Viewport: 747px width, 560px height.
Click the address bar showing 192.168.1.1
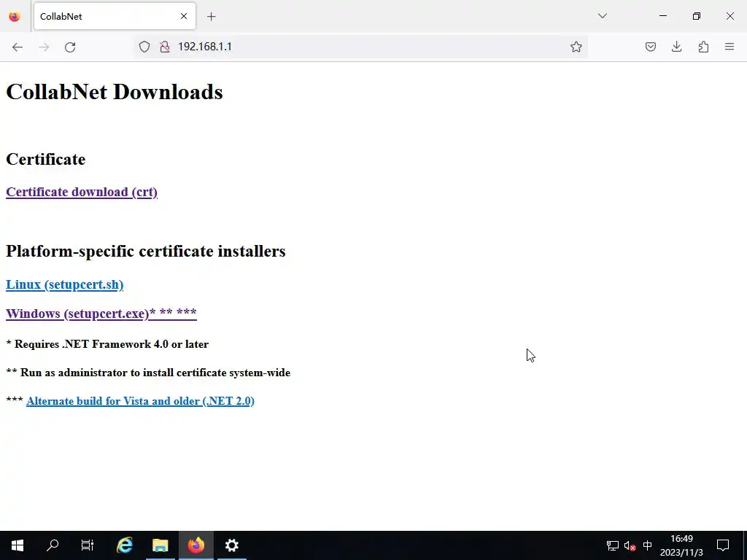[362, 47]
